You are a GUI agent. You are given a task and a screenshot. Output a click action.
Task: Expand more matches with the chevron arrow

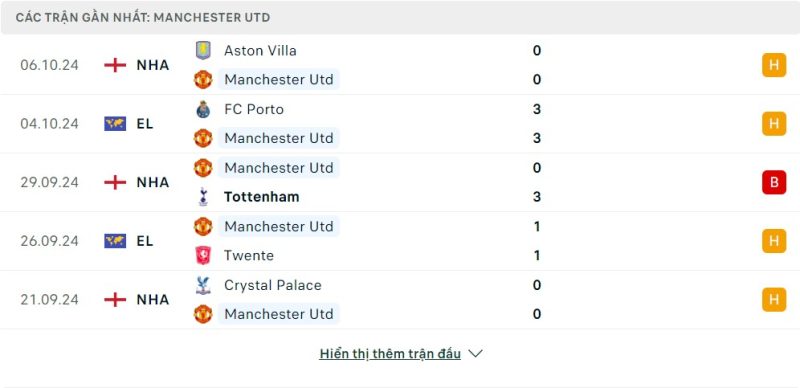[476, 354]
